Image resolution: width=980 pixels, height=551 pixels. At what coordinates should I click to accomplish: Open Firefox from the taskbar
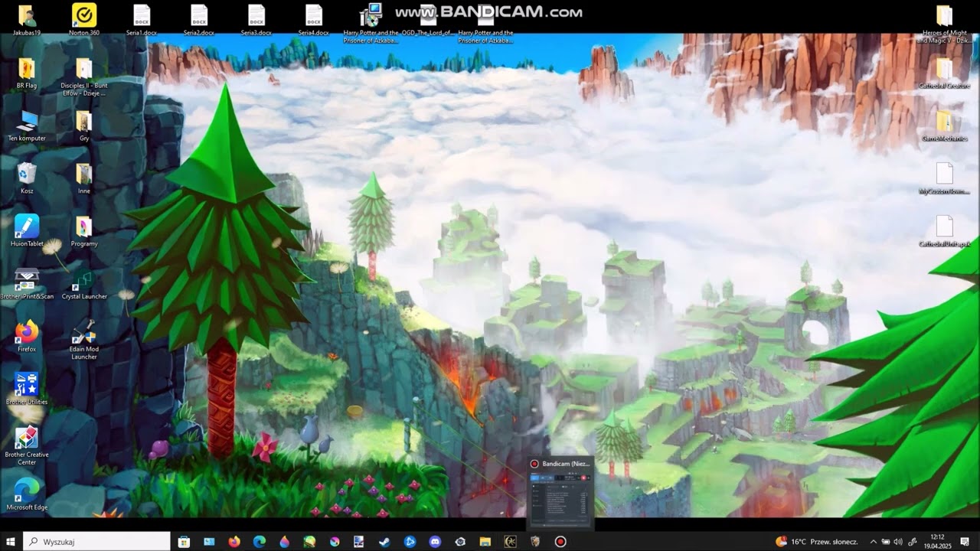click(234, 542)
